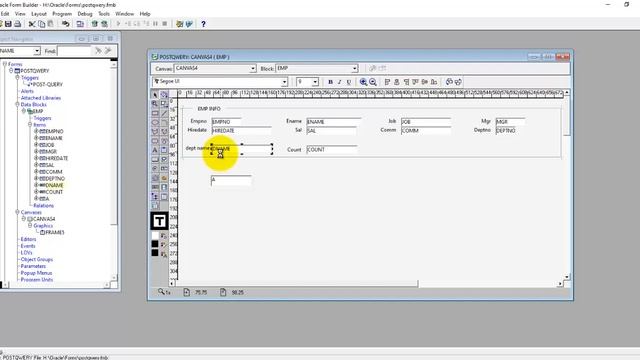Select HIREDATE item in navigator tree
This screenshot has height=360, width=640.
pyautogui.click(x=57, y=158)
